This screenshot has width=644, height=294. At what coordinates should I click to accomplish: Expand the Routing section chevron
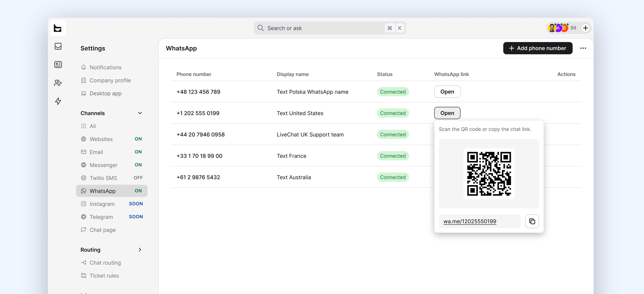140,250
